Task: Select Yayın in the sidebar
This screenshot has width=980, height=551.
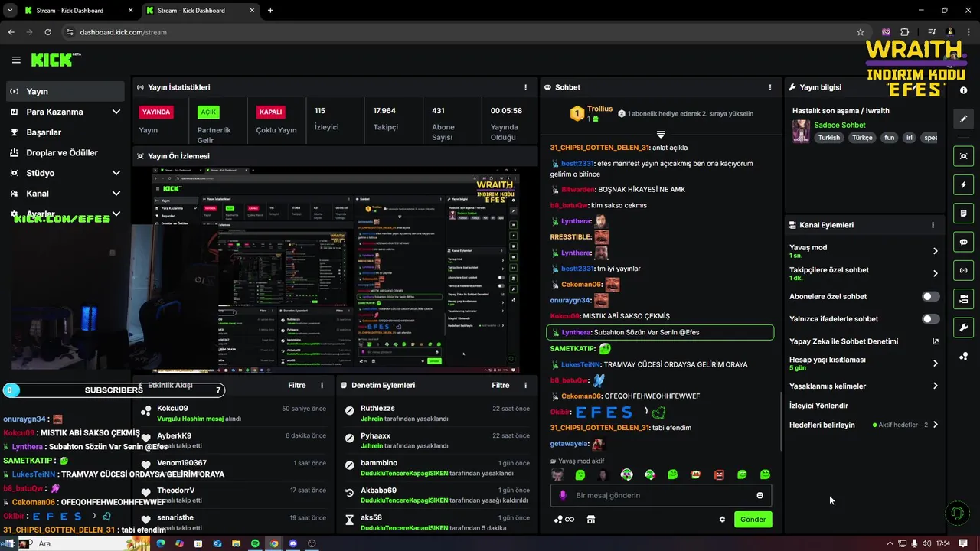Action: coord(64,91)
